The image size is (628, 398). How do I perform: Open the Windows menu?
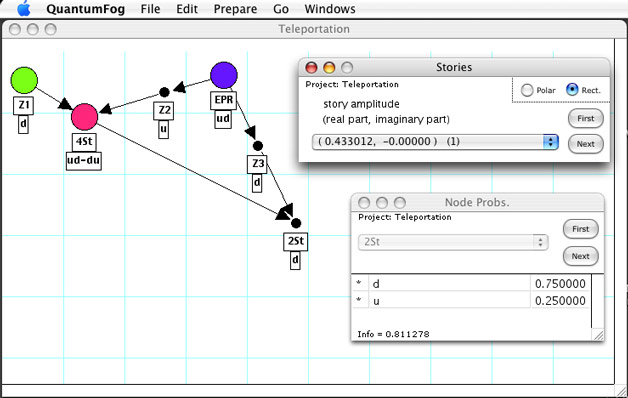pos(330,9)
